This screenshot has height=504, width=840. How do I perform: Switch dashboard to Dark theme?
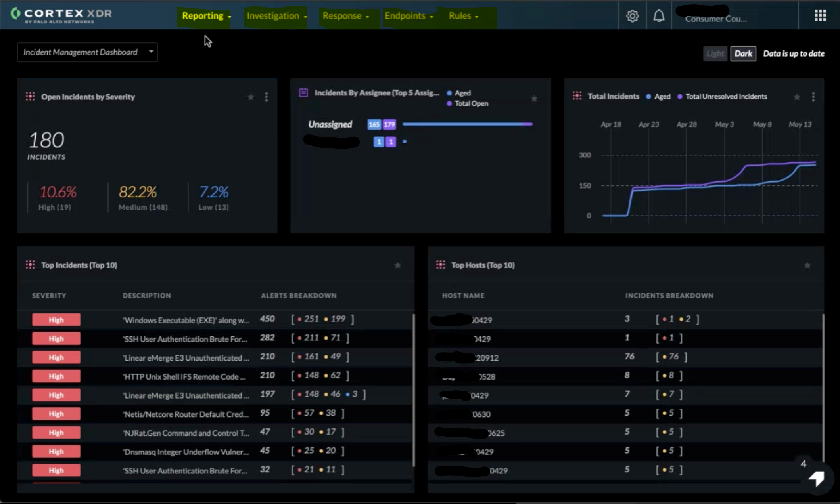click(x=743, y=53)
